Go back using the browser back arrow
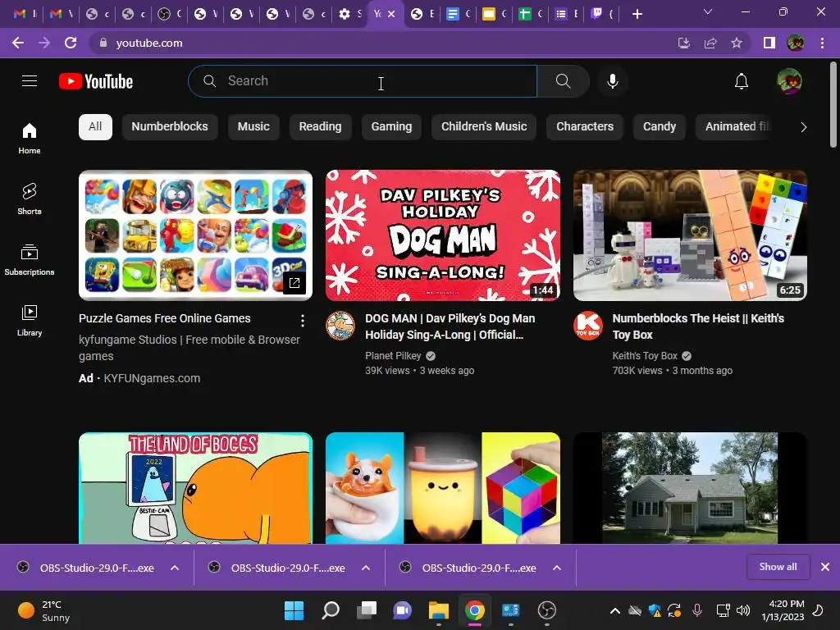This screenshot has height=630, width=840. [x=18, y=43]
